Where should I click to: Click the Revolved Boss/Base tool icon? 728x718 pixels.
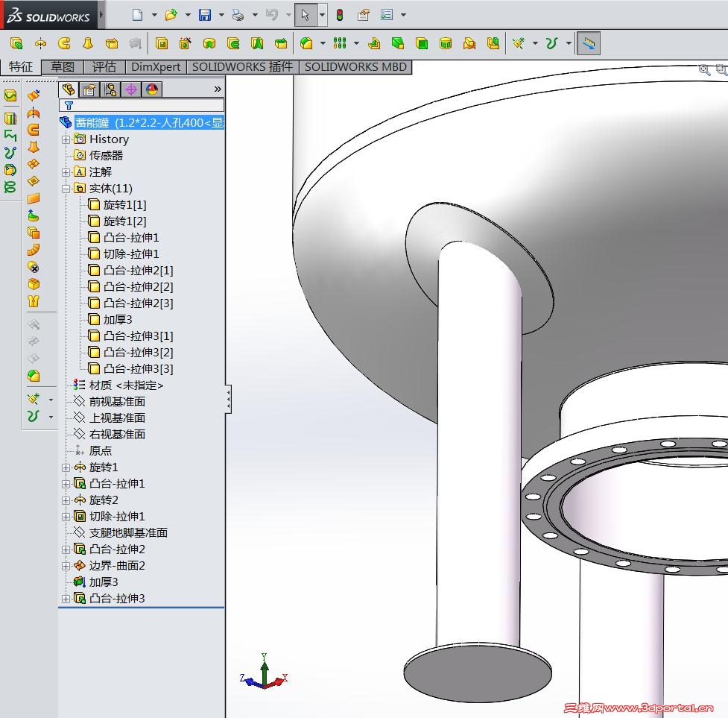[40, 43]
